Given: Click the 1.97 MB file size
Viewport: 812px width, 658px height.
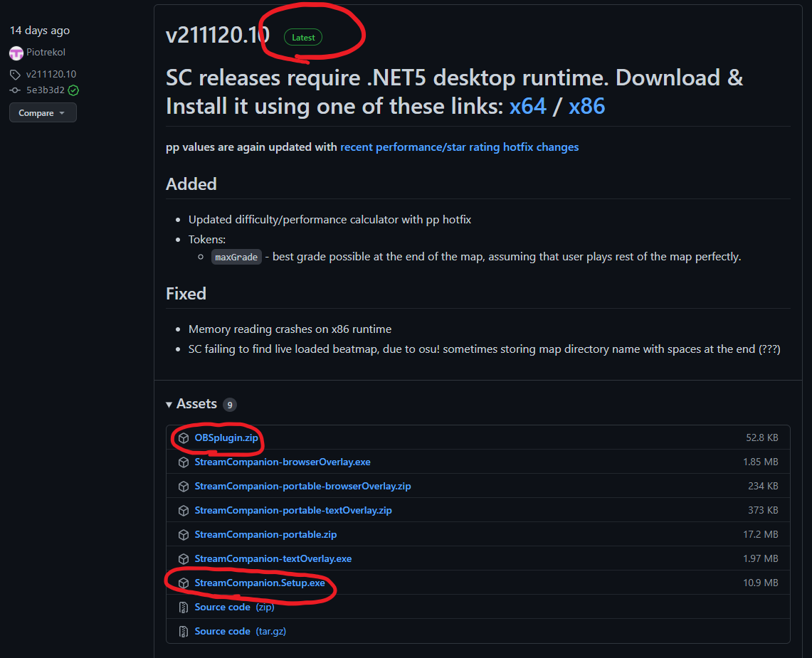Looking at the screenshot, I should (760, 558).
